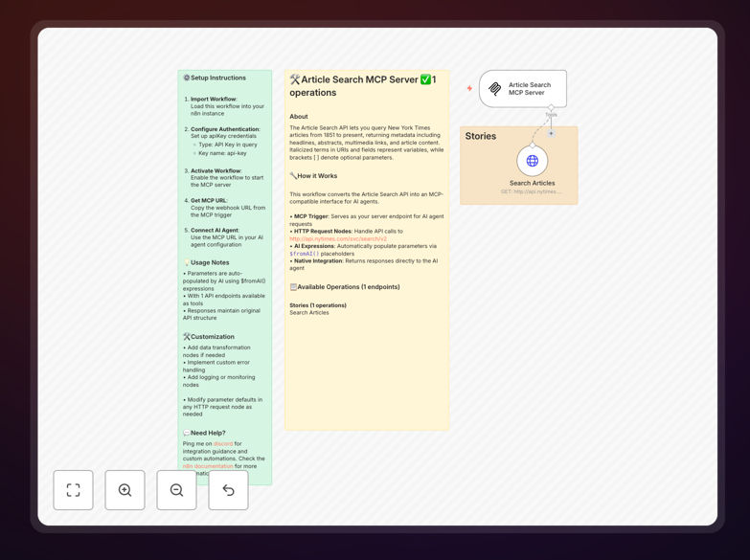Click the MCP Trigger bullet text

click(367, 220)
